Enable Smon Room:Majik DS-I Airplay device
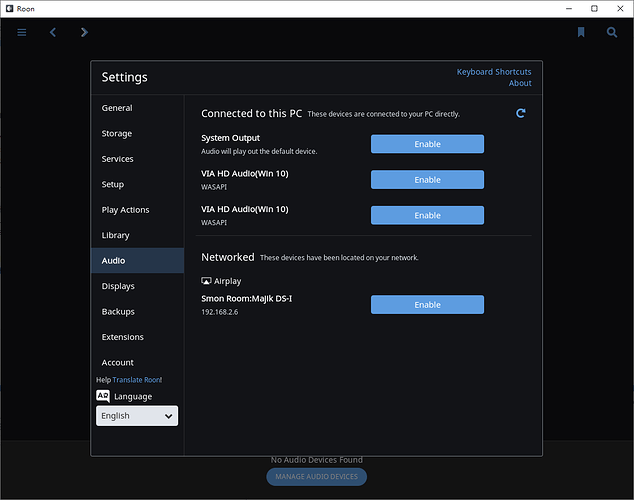Screen dimensions: 634x500 427,304
